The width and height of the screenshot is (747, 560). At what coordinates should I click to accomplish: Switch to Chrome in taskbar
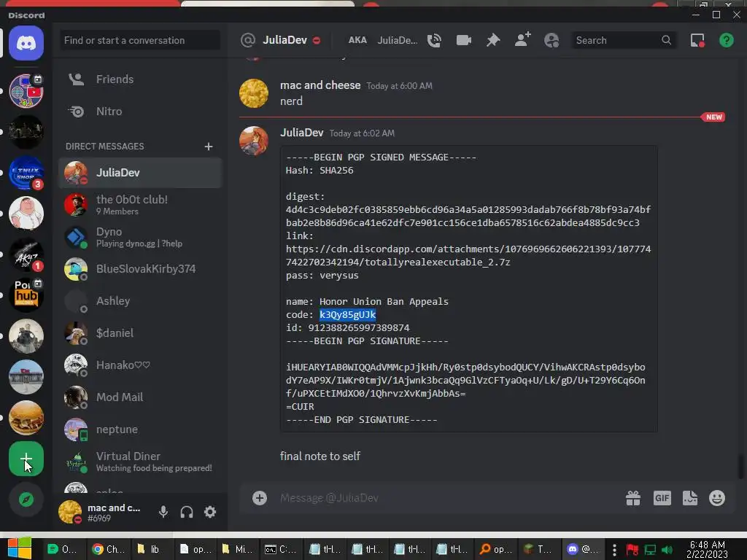pos(108,550)
